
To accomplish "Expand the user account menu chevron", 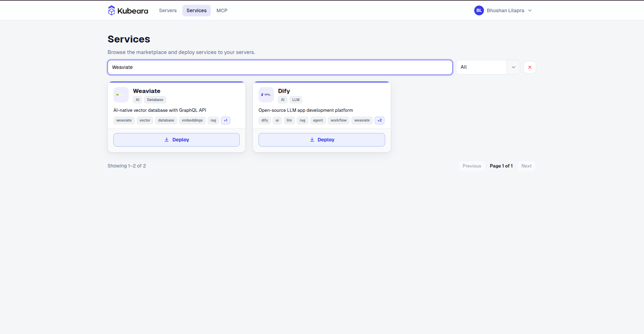I will pos(530,10).
